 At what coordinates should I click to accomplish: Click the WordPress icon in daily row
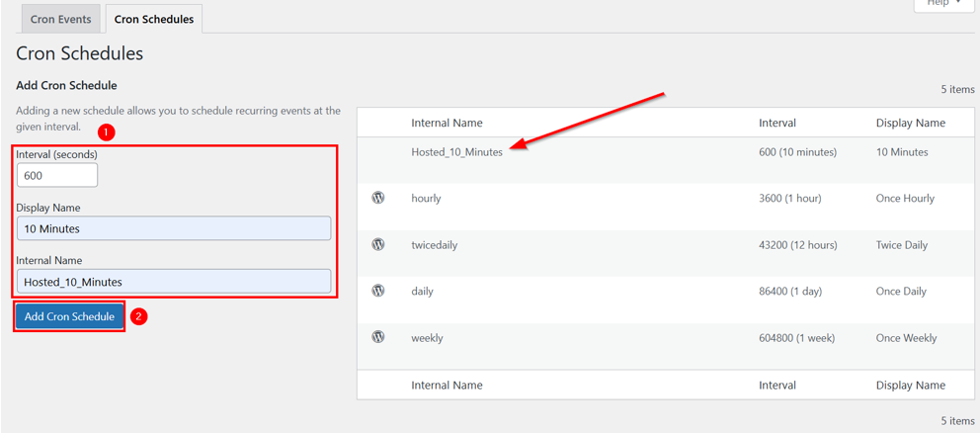pyautogui.click(x=377, y=291)
